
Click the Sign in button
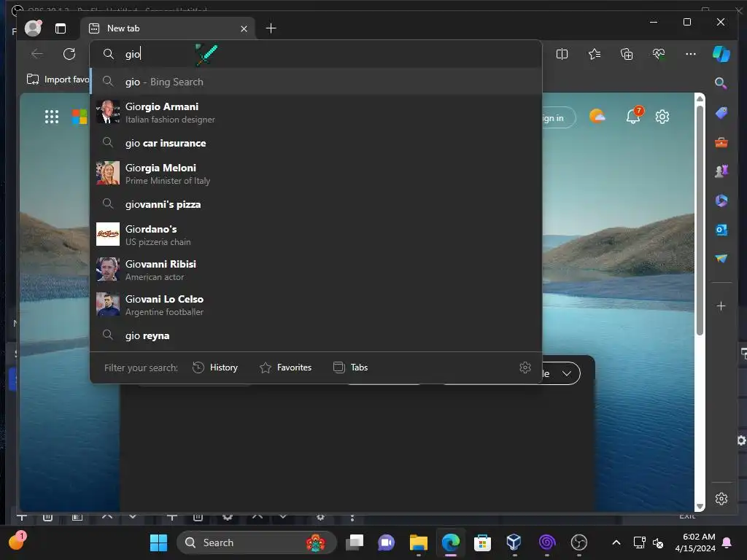[558, 118]
